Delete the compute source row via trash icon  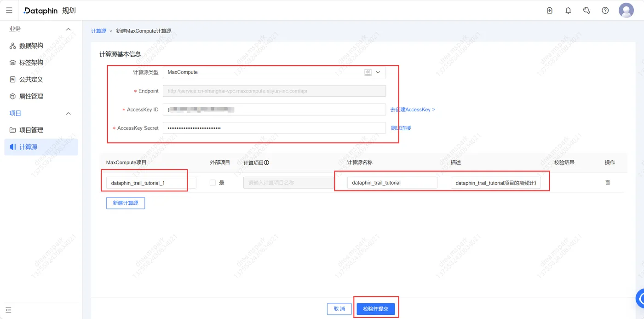[x=608, y=183]
